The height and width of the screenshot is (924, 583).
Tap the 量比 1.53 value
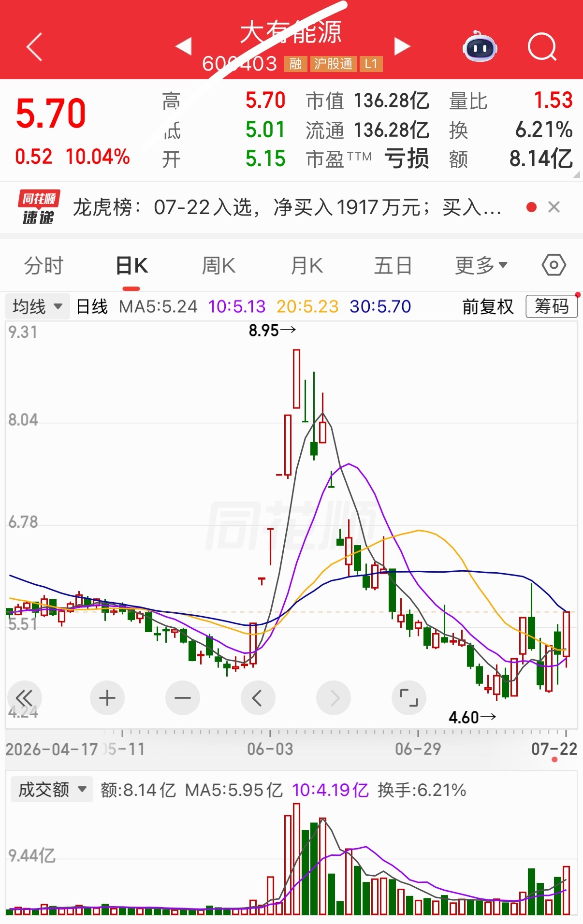tap(553, 101)
